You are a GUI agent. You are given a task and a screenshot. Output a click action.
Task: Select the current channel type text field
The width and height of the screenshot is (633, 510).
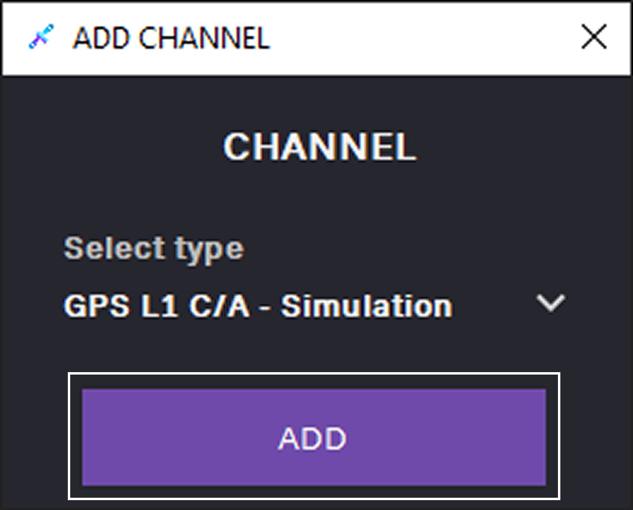[258, 305]
